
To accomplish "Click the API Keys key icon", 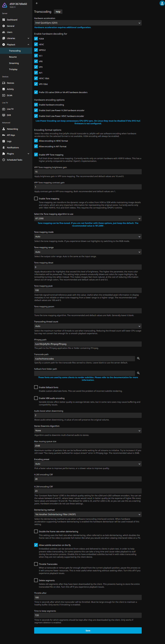I will (x=3, y=135).
